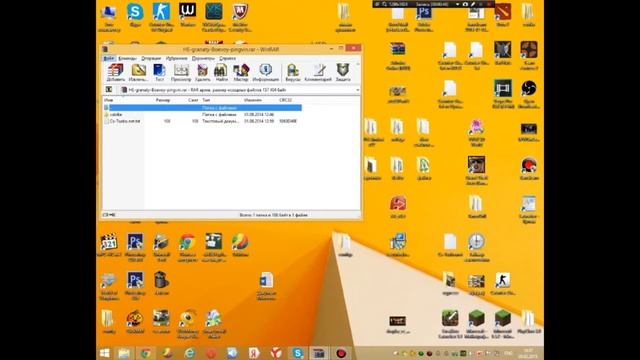Sort the file list by Тип column header
640x360 pixels.
(x=206, y=100)
